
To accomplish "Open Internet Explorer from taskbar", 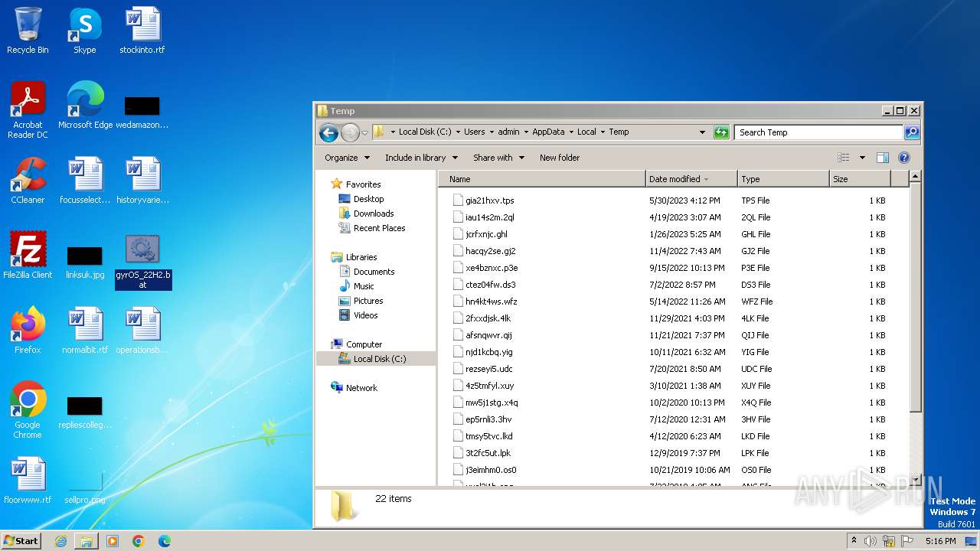I will point(60,541).
